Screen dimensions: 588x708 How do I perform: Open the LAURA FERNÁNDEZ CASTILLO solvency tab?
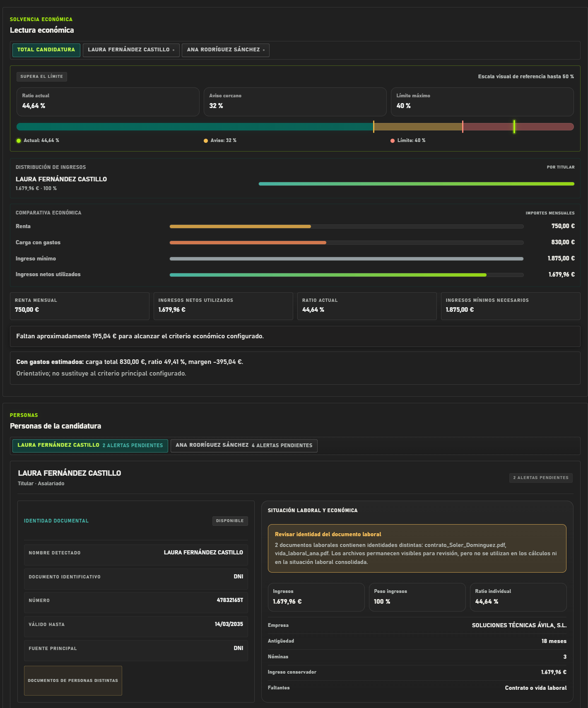click(131, 50)
